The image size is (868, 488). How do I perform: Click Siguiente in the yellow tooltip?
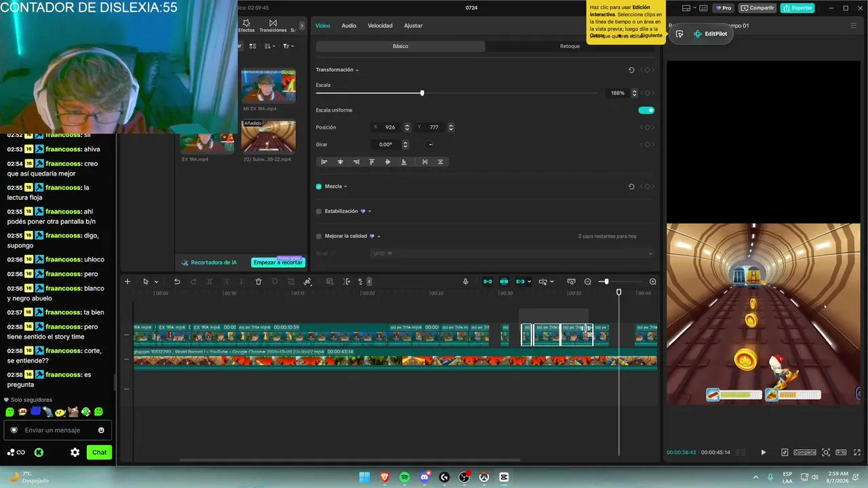(651, 35)
